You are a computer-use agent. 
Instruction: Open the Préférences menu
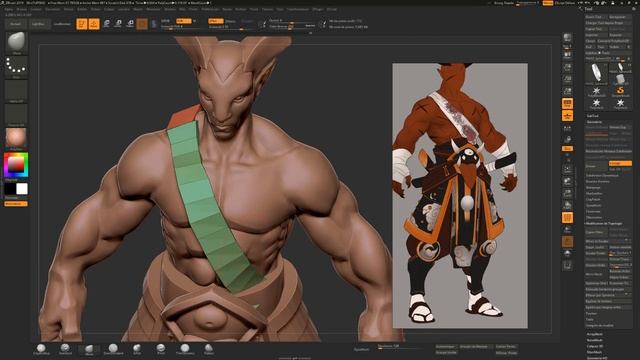[210, 9]
